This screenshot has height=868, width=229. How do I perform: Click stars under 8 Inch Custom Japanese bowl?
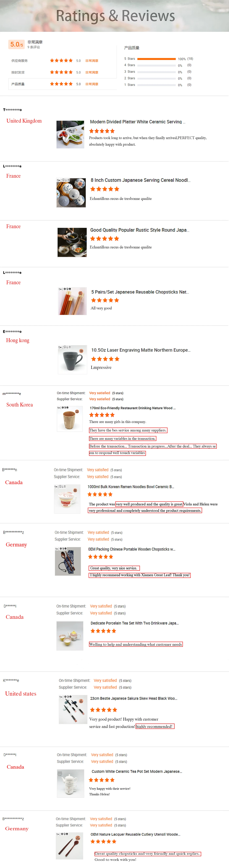105,189
